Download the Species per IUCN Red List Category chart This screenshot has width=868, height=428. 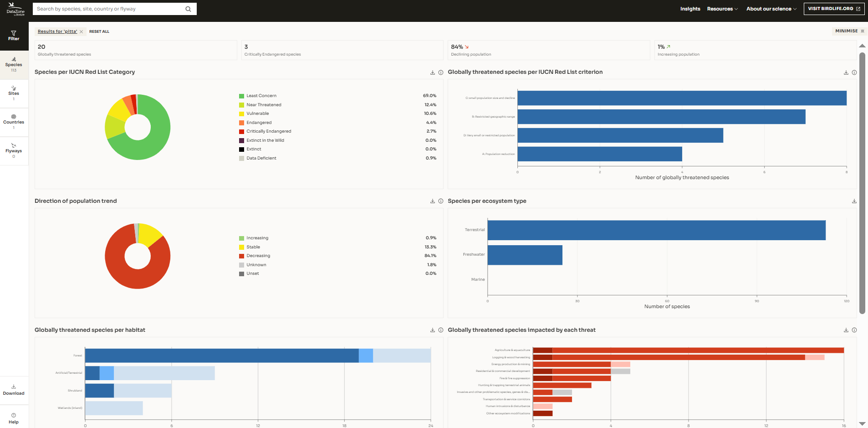coord(433,72)
